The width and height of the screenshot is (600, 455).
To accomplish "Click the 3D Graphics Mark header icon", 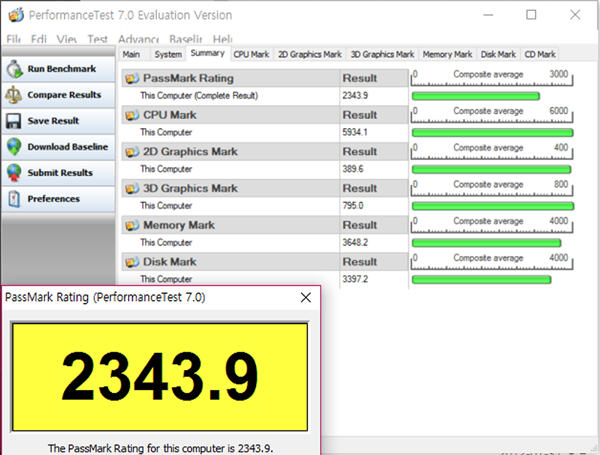I will coord(132,189).
